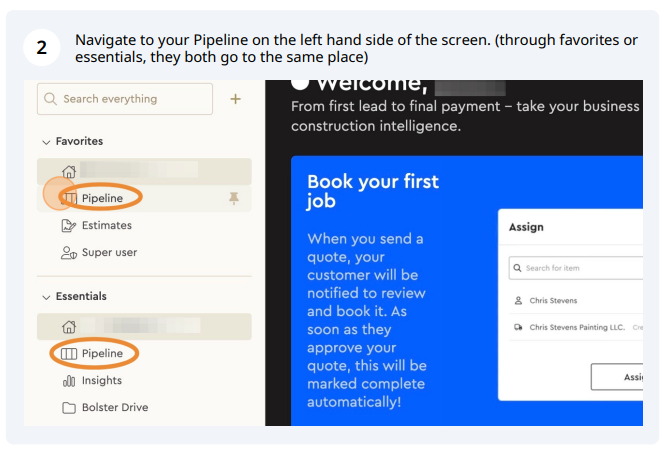666x453 pixels.
Task: Open the Insights item label
Action: point(102,380)
